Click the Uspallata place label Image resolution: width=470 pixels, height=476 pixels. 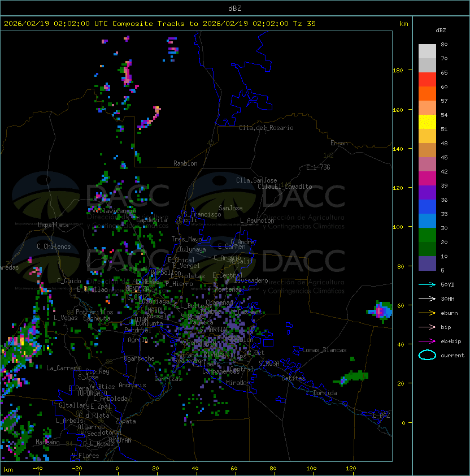[53, 225]
